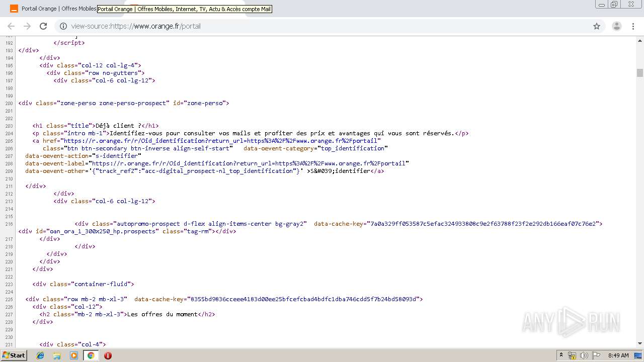Click the red security icon in the taskbar
The width and height of the screenshot is (644, 362).
[x=108, y=355]
